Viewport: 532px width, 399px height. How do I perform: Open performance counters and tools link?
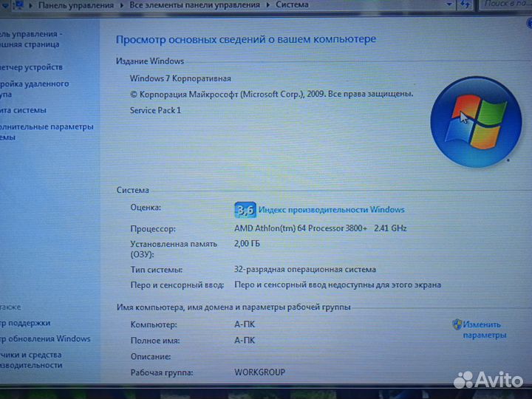(31, 360)
